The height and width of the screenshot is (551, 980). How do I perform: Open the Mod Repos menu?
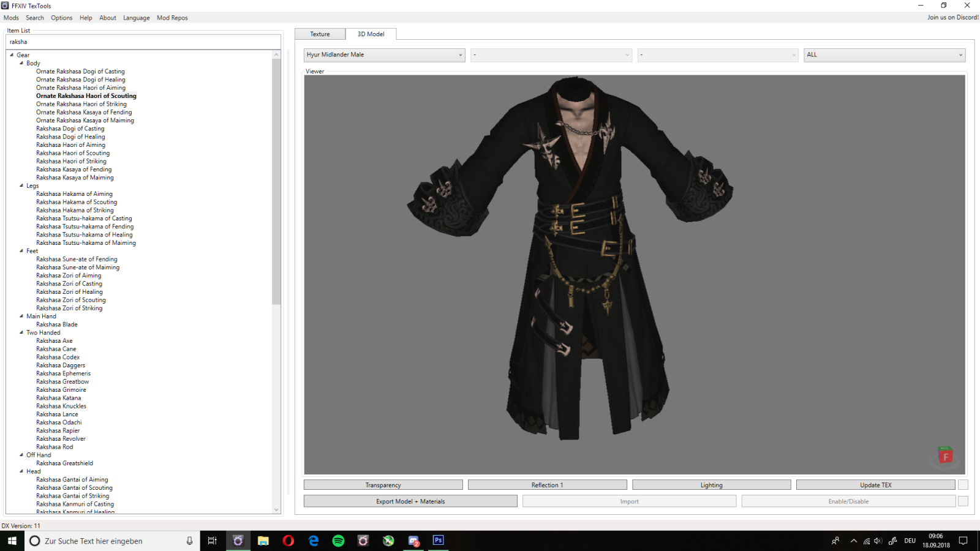pyautogui.click(x=172, y=18)
